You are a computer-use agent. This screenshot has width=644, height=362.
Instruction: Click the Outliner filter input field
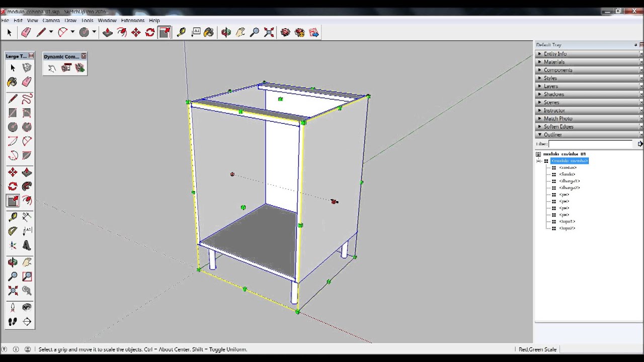coord(590,144)
